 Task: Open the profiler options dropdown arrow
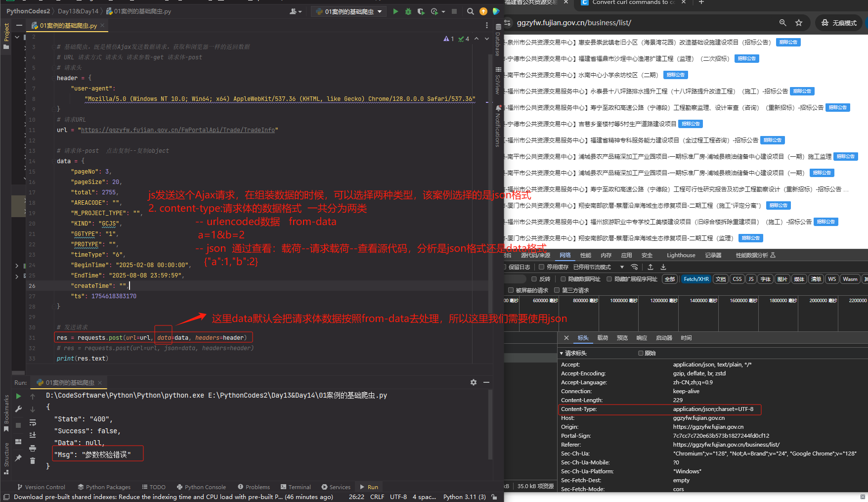pos(443,12)
